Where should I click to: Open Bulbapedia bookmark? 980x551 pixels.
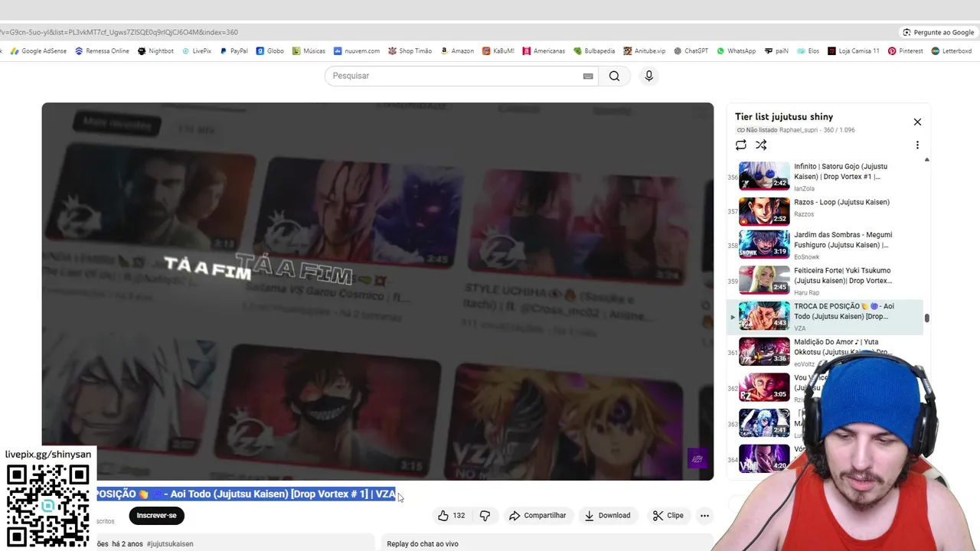tap(594, 51)
